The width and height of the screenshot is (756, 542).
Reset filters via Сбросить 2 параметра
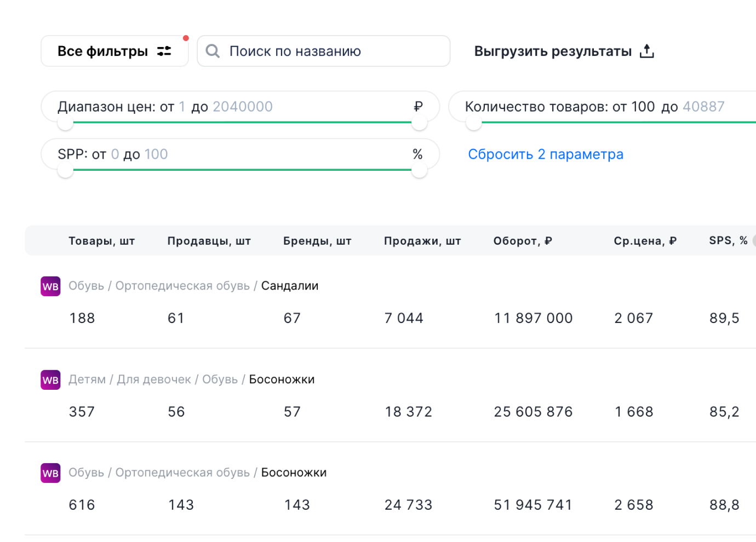pos(546,154)
